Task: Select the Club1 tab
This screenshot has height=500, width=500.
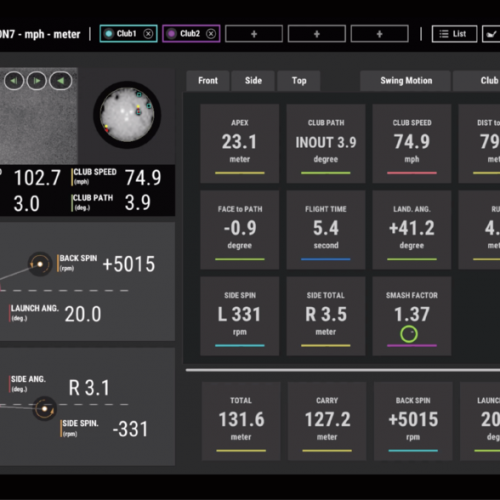Action: (128, 34)
